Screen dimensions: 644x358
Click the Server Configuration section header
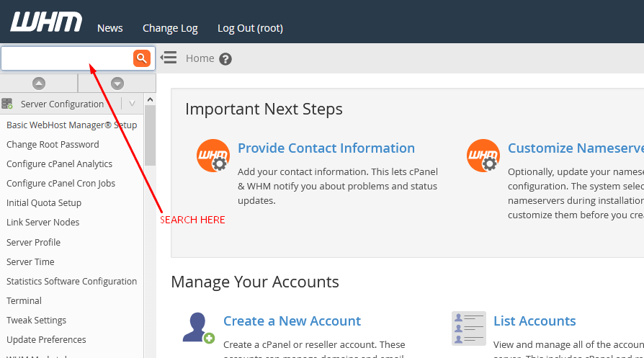[x=72, y=104]
